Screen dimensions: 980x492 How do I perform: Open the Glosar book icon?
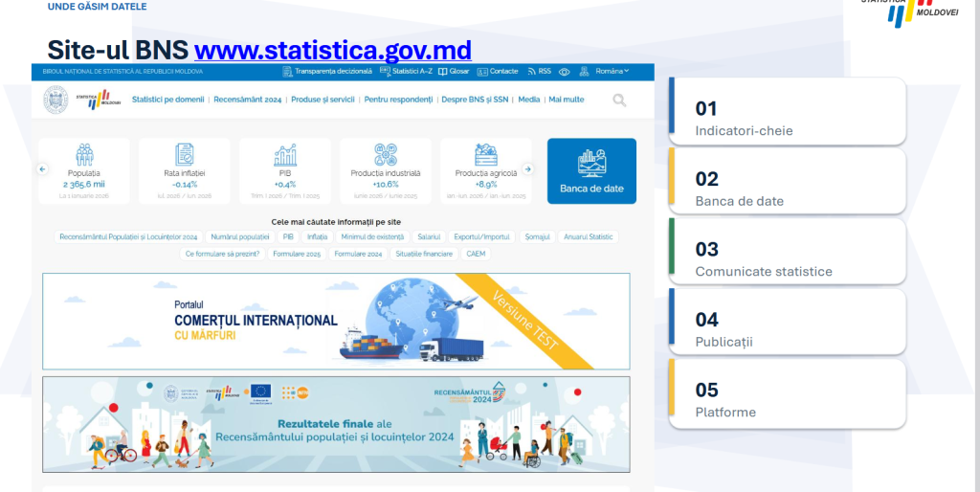[442, 71]
